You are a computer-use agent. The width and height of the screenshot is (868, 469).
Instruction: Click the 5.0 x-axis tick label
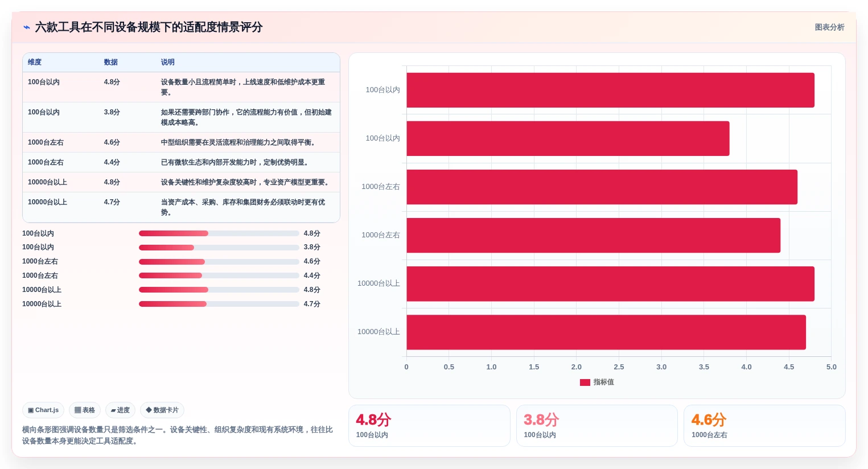(x=831, y=367)
